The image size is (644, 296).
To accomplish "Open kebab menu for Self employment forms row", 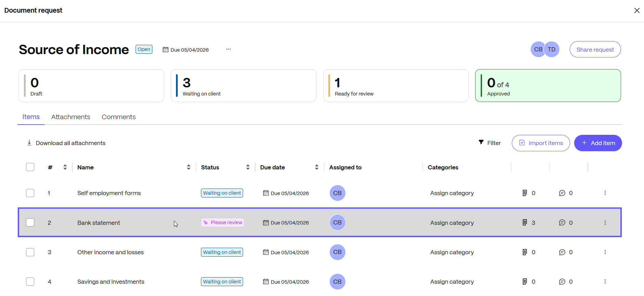I will (605, 193).
